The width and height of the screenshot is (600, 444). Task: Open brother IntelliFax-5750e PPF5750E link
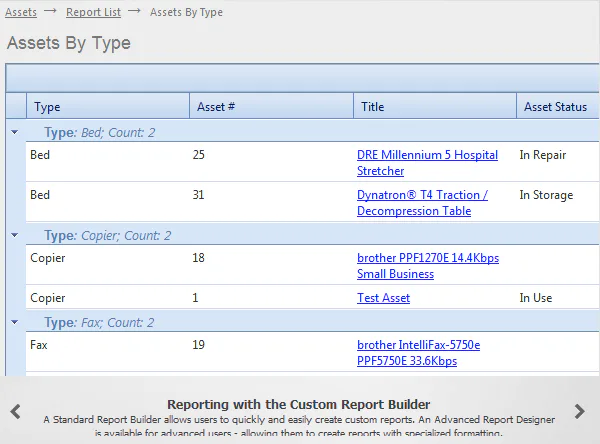tap(418, 353)
